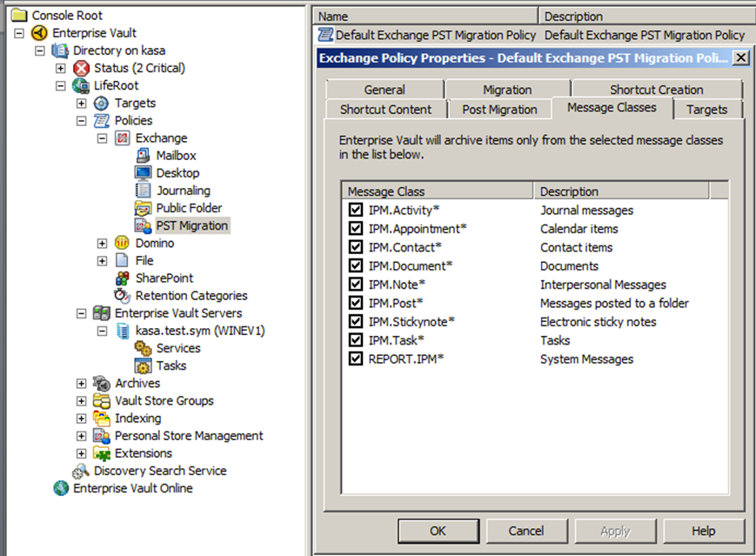Open the Migration tab
The height and width of the screenshot is (556, 756).
point(507,90)
